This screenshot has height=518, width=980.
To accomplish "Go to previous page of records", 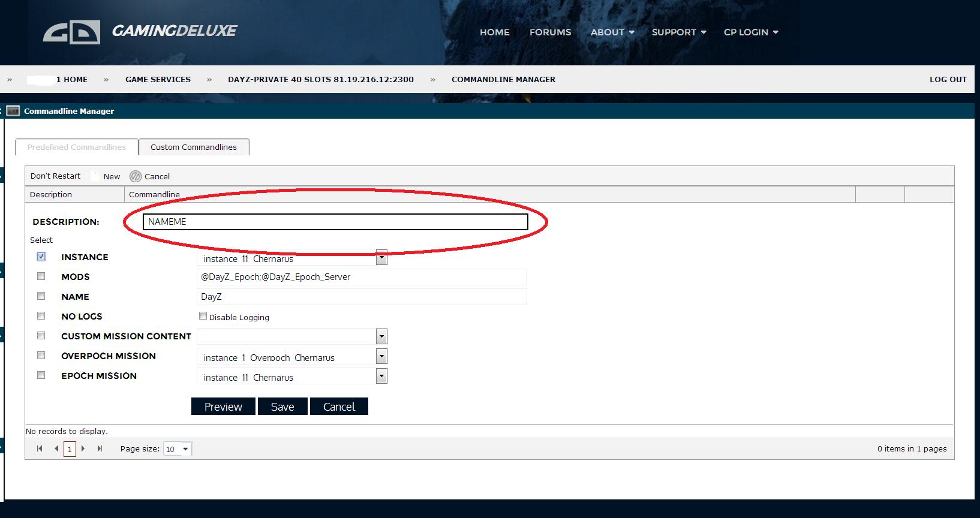I will tap(56, 448).
